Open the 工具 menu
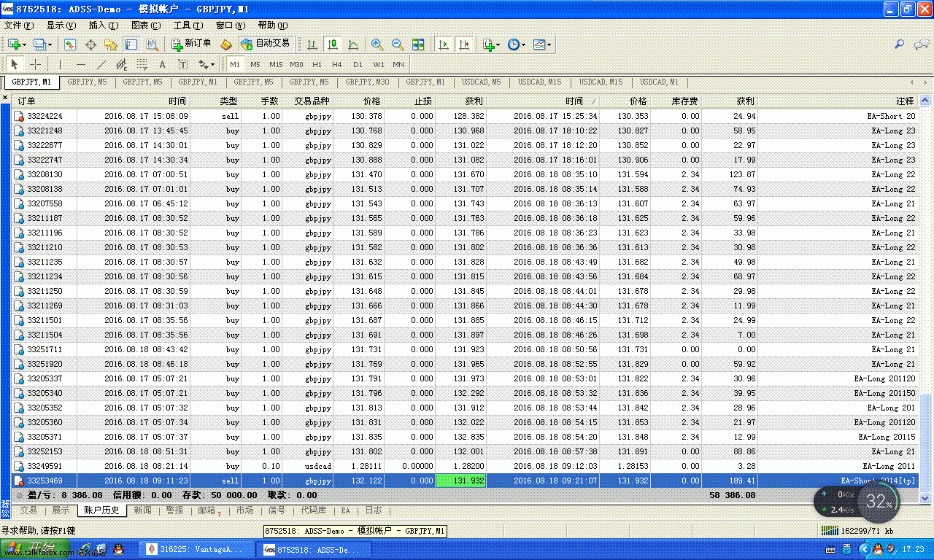 188,25
